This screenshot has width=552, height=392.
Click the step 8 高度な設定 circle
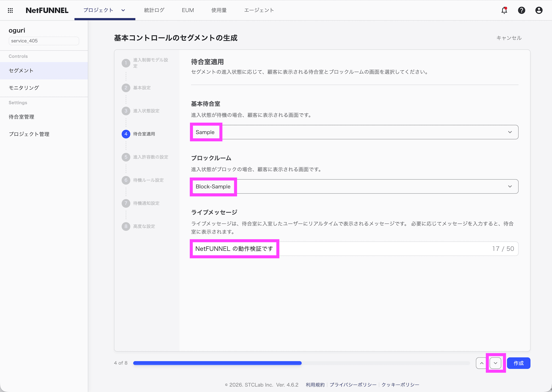(x=126, y=226)
